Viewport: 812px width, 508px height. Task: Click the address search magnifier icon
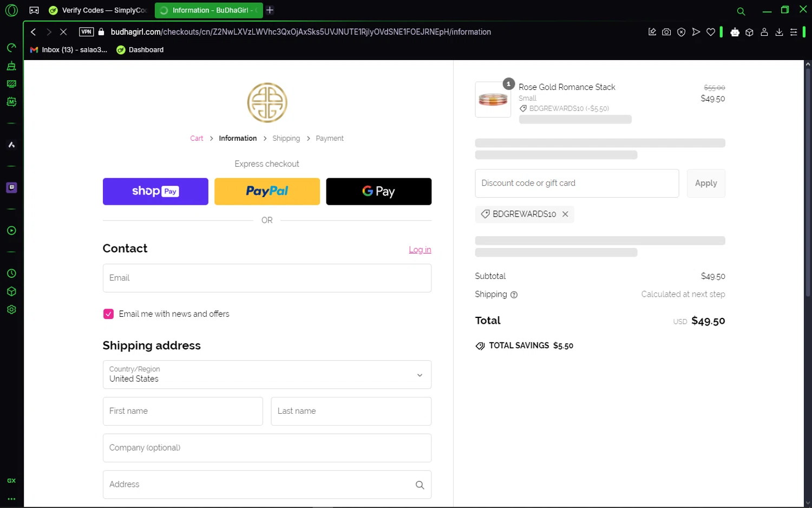click(x=420, y=485)
